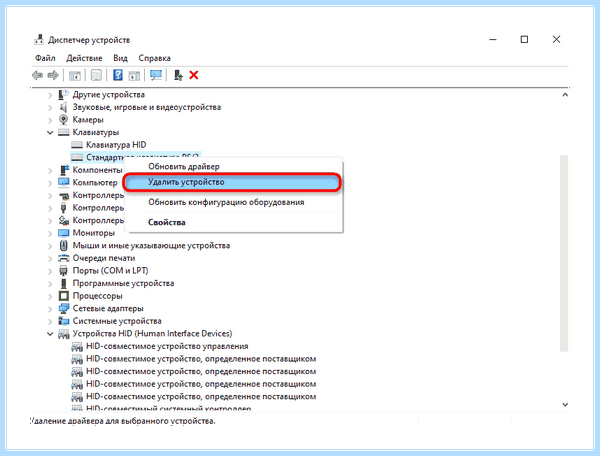Screen dimensions: 600x456
Task: Click the icon beside Программные устройства
Action: click(x=64, y=283)
